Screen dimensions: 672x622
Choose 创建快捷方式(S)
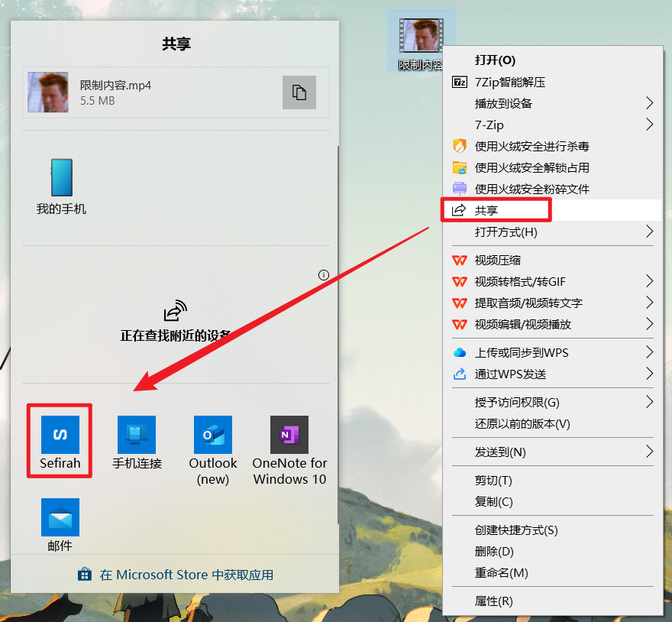(552, 530)
